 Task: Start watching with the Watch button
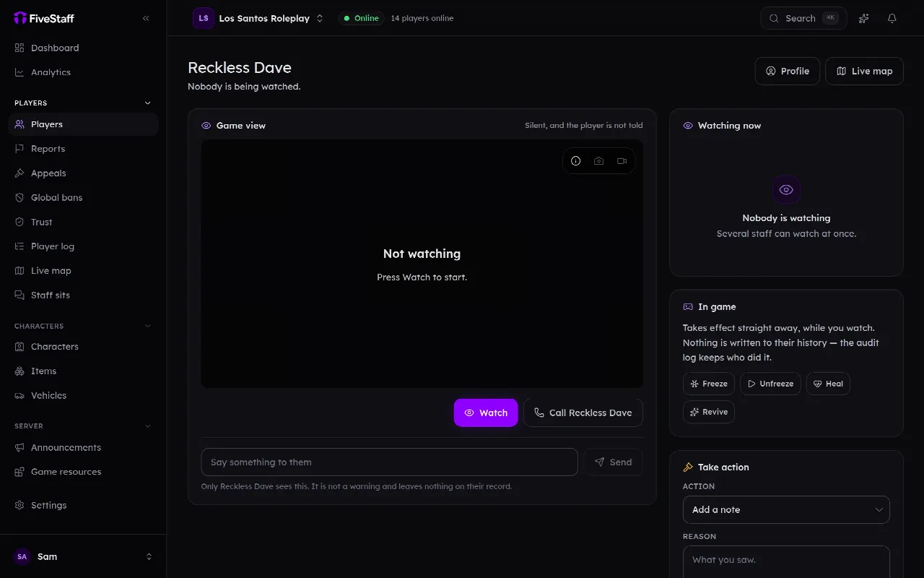point(486,413)
